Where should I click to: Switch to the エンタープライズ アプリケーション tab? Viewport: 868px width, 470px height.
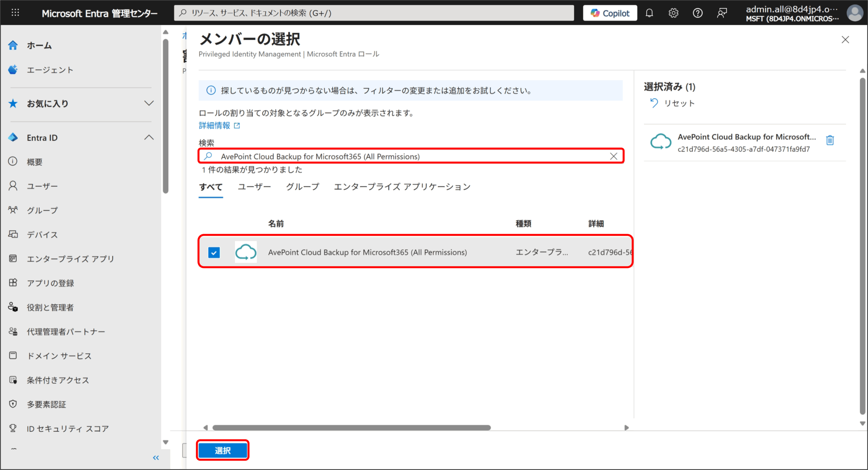point(402,187)
